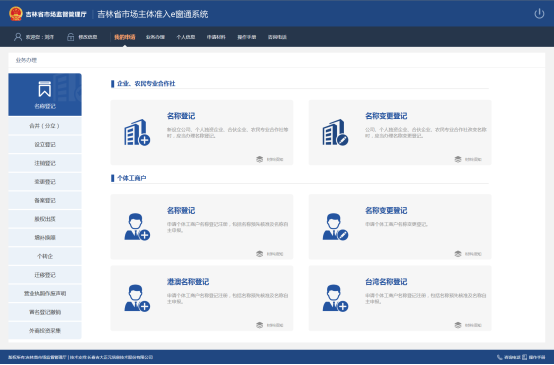Viewport: 554px width, 365px height.
Task: Click enterprise 名称变更登记 building-edit icon
Action: click(335, 132)
